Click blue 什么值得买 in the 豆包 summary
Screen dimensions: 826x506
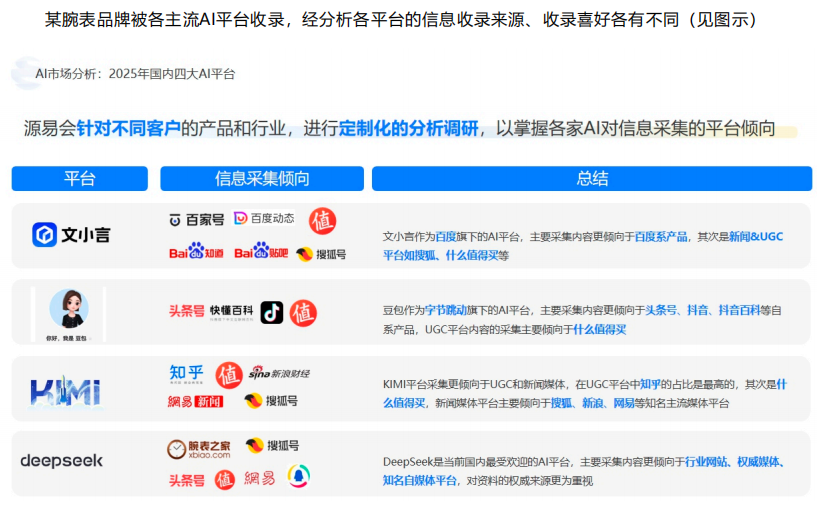(x=599, y=330)
